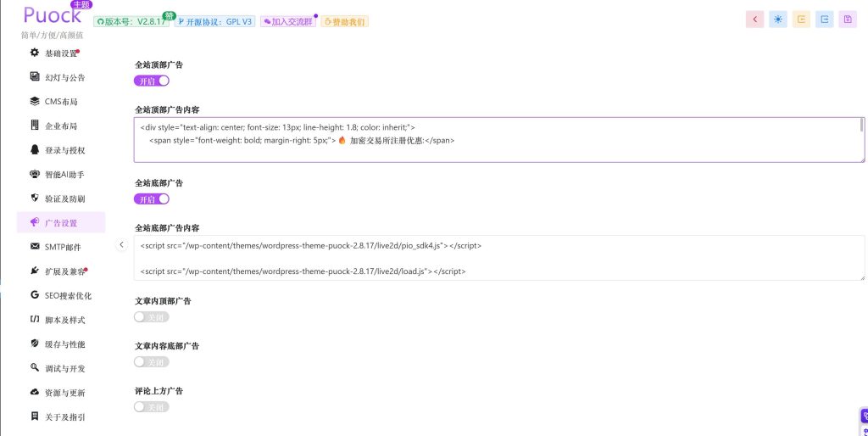Screen dimensions: 868x436
Task: Open the 企业布局 menu section
Action: (61, 126)
